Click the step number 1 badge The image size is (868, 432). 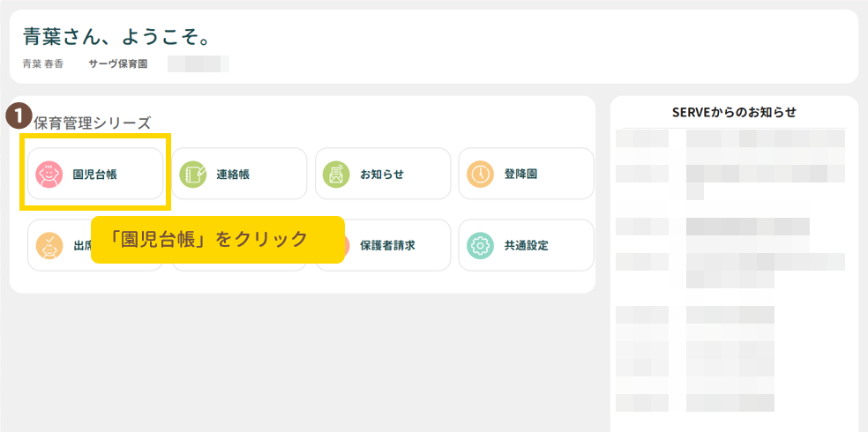click(18, 115)
